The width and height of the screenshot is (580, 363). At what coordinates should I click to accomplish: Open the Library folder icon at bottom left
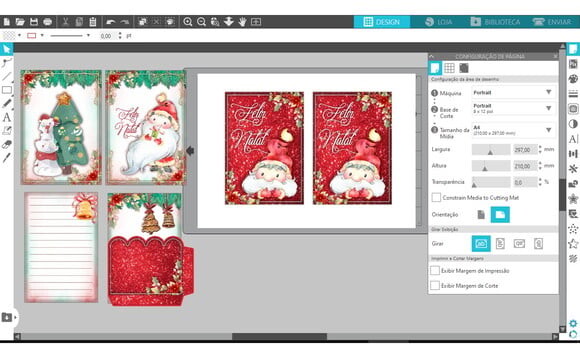tap(6, 317)
